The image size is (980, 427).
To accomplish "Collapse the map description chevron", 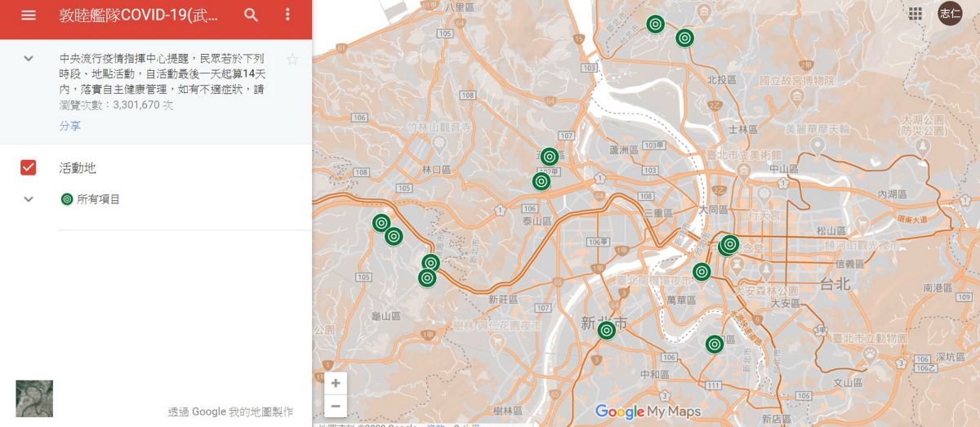I will [29, 59].
